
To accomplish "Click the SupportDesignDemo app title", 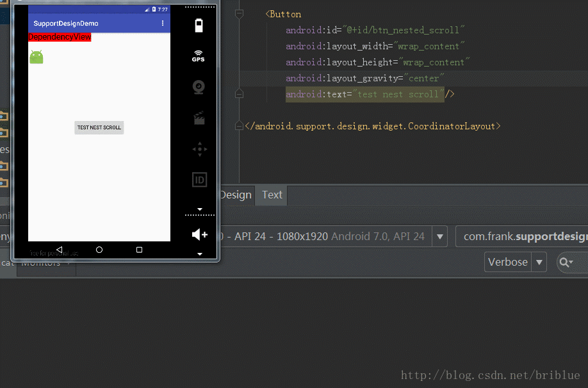I will [66, 23].
